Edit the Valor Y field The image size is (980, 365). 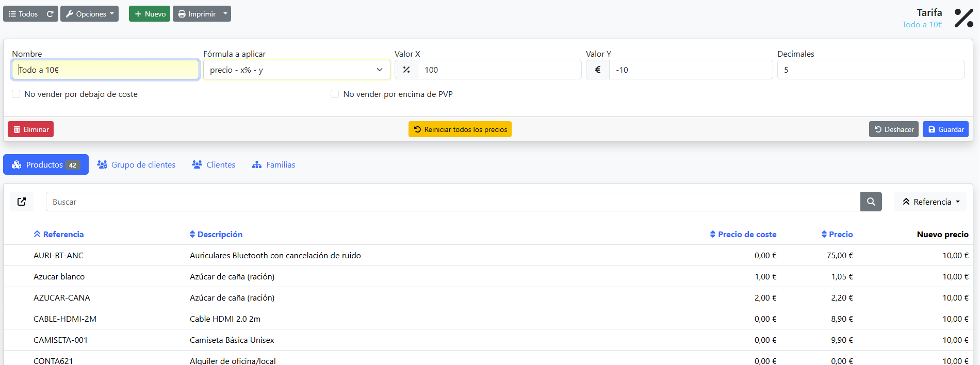coord(691,70)
